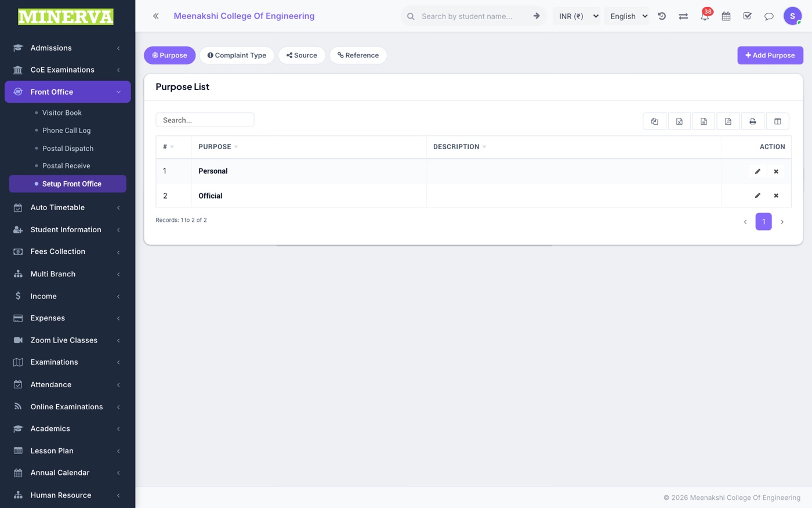Open Postal Receive in the sidebar
812x508 pixels.
[66, 166]
